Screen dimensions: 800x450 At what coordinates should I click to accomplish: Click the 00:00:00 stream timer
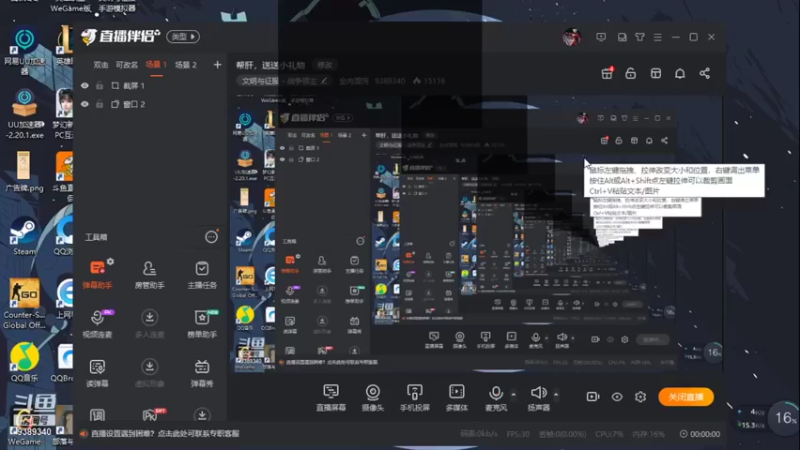[700, 434]
